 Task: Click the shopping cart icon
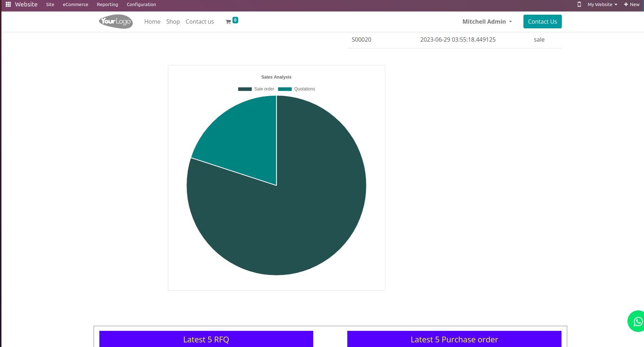(228, 22)
